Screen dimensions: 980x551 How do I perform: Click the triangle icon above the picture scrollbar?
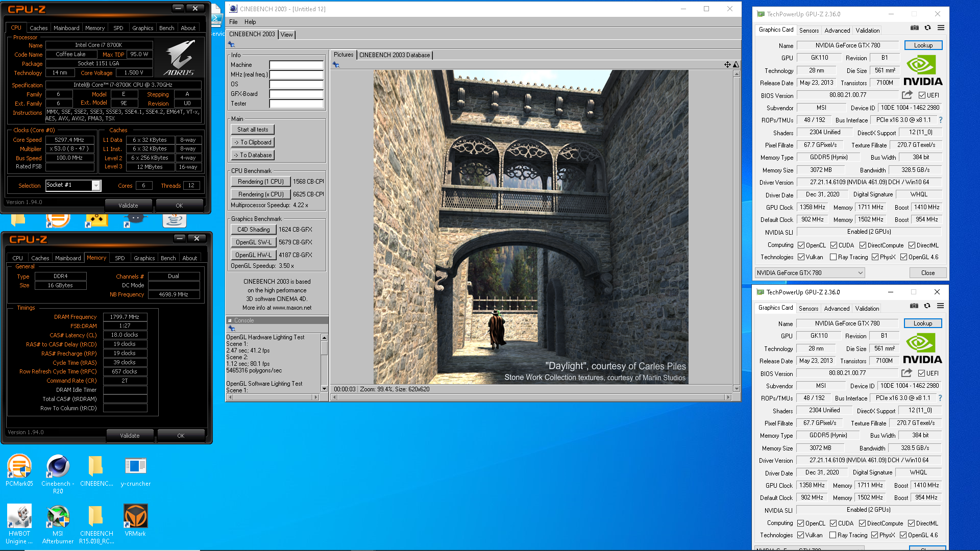[x=736, y=64]
